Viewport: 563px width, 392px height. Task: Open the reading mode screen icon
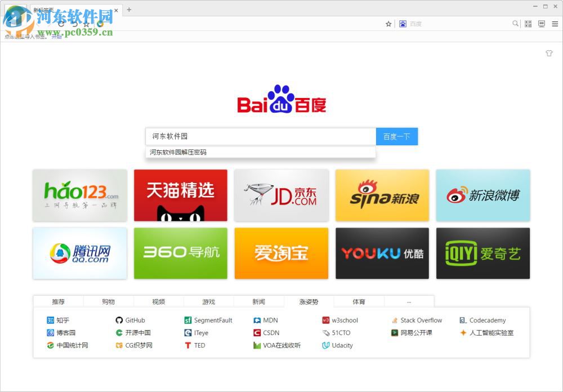(541, 24)
